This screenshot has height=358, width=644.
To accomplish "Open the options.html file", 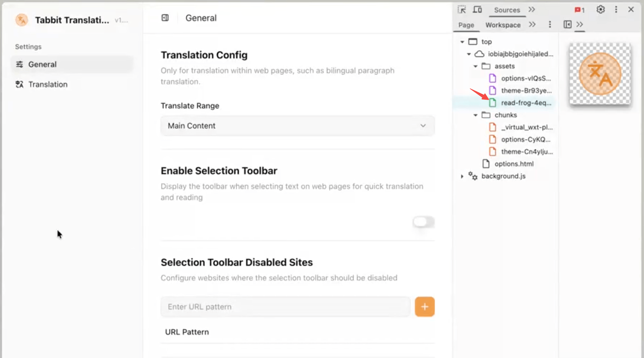I will pyautogui.click(x=514, y=164).
